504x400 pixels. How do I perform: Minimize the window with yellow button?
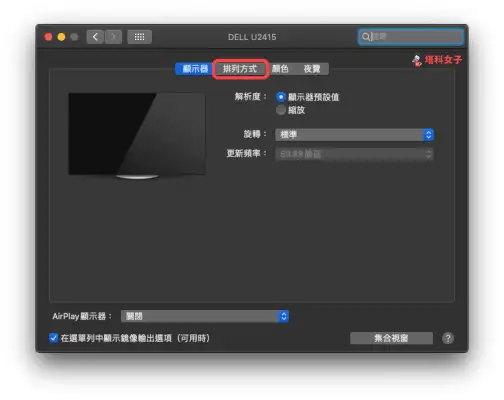coord(62,37)
